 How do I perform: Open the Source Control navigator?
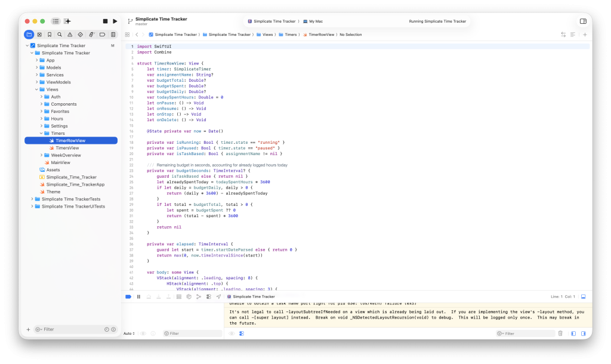point(39,34)
